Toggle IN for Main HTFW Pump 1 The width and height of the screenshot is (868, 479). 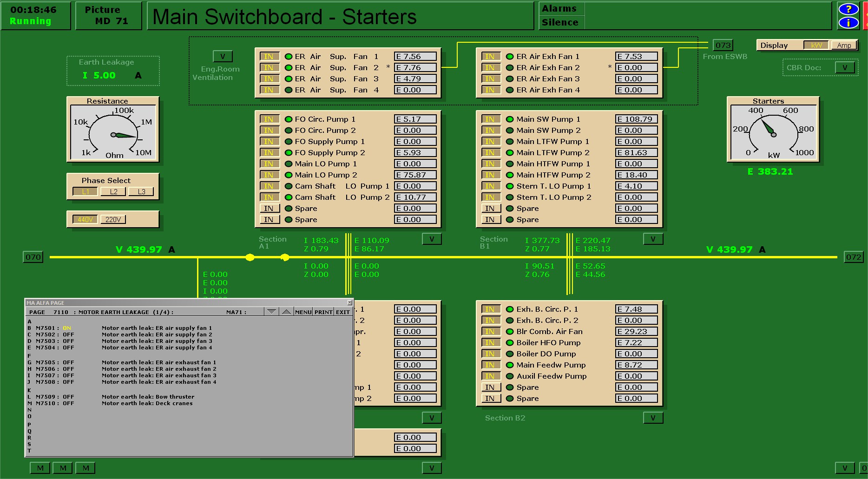[x=490, y=164]
